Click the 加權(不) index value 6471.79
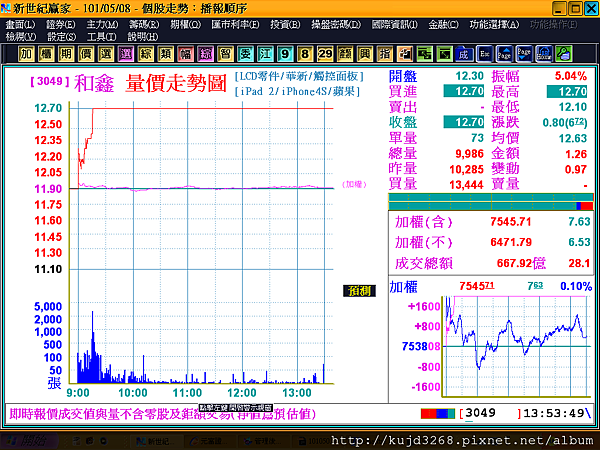600x450 pixels. pos(511,242)
